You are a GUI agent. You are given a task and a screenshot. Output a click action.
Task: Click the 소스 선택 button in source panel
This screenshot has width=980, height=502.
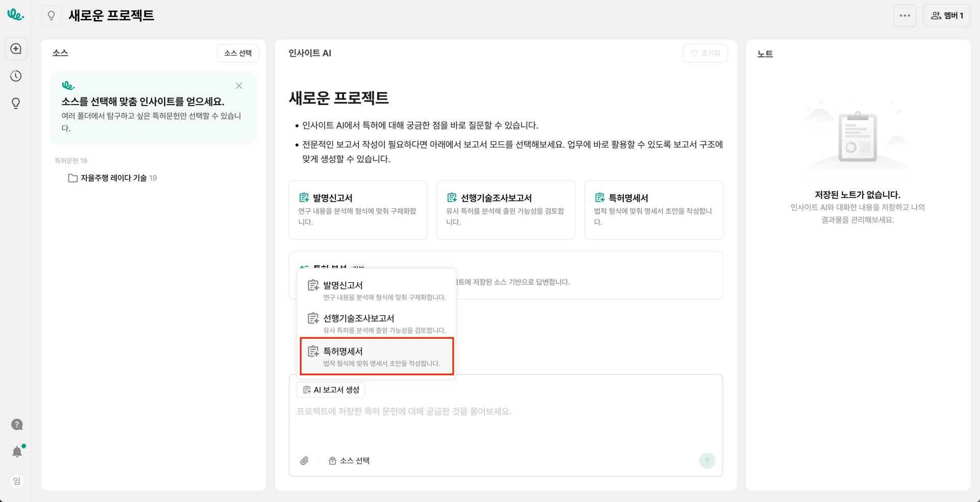[238, 53]
